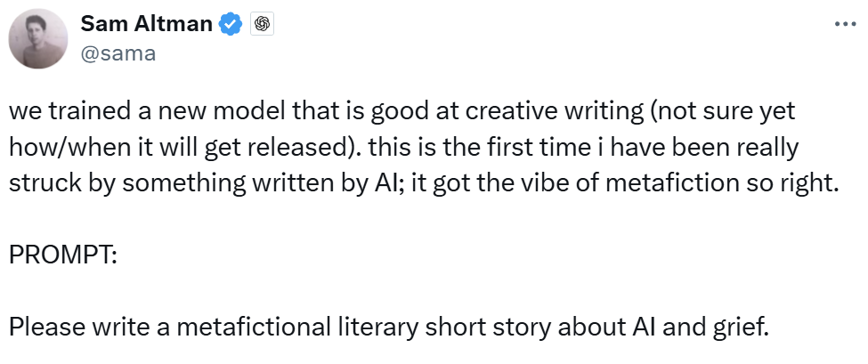868x364 pixels.
Task: Open the @sama handle link
Action: (x=118, y=53)
